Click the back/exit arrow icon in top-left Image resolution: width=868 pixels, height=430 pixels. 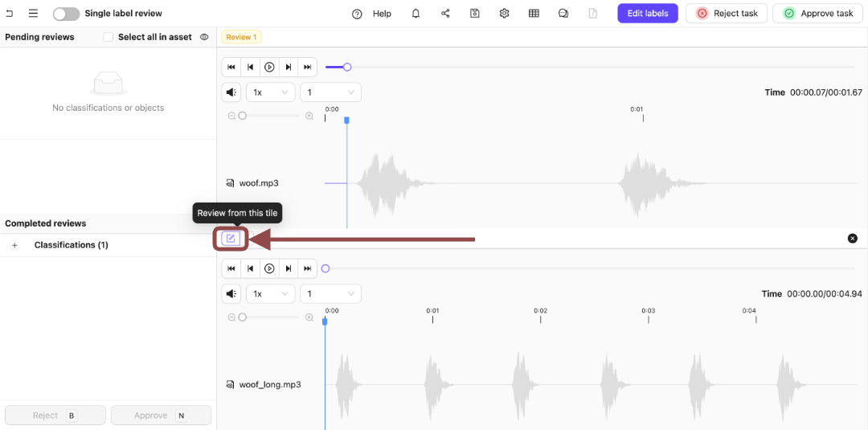coord(10,14)
